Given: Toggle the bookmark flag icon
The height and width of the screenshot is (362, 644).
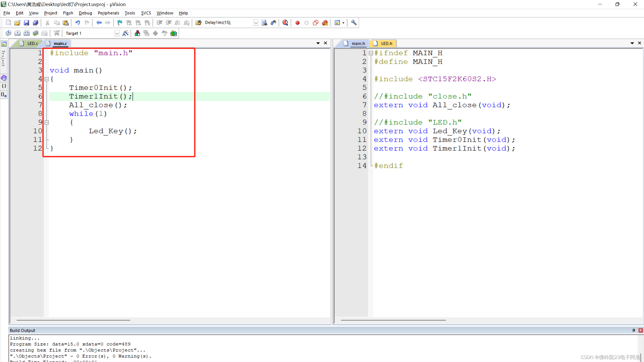Looking at the screenshot, I should [x=120, y=23].
